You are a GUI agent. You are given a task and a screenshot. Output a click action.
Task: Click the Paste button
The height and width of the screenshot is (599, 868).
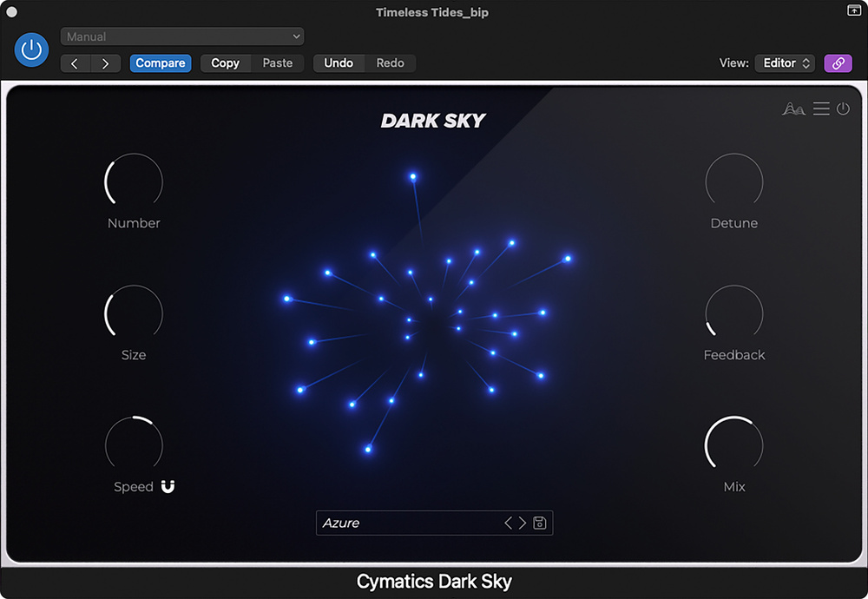[x=278, y=63]
